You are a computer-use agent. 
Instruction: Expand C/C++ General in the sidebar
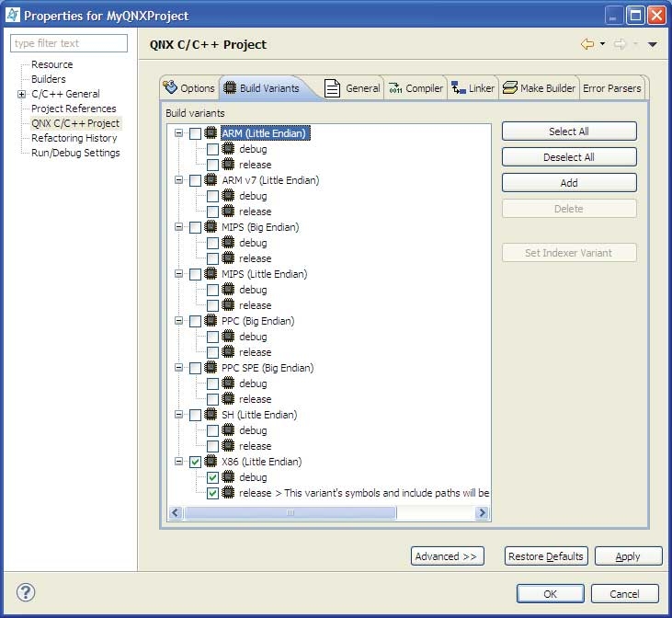[21, 94]
